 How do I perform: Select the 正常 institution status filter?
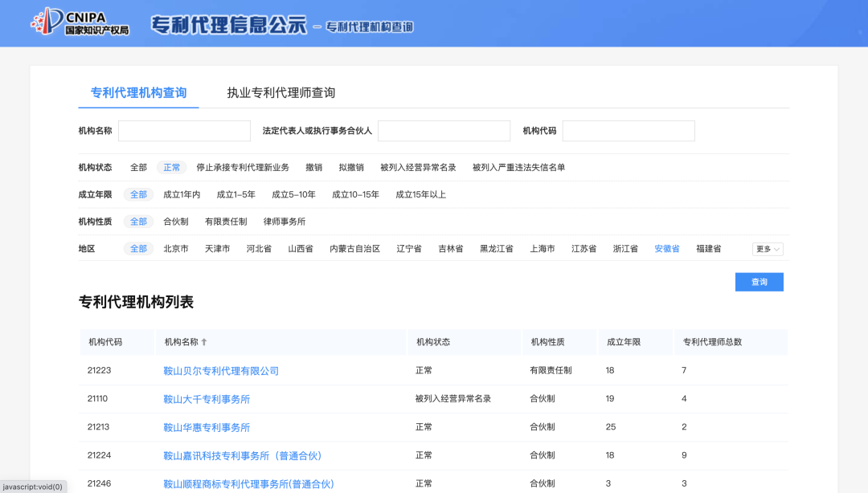(171, 167)
